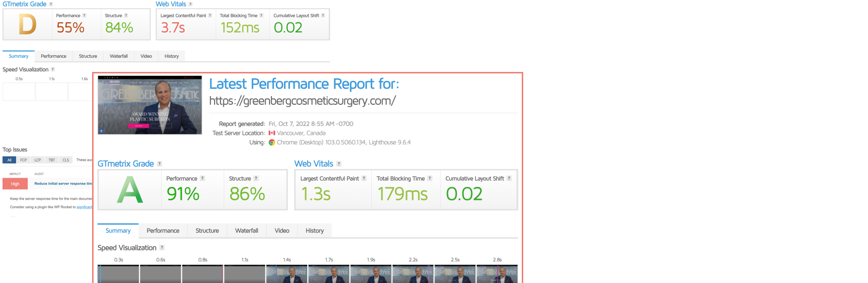868x283 pixels.
Task: Click help icon next to 179ms Total Blocking Time
Action: point(430,178)
